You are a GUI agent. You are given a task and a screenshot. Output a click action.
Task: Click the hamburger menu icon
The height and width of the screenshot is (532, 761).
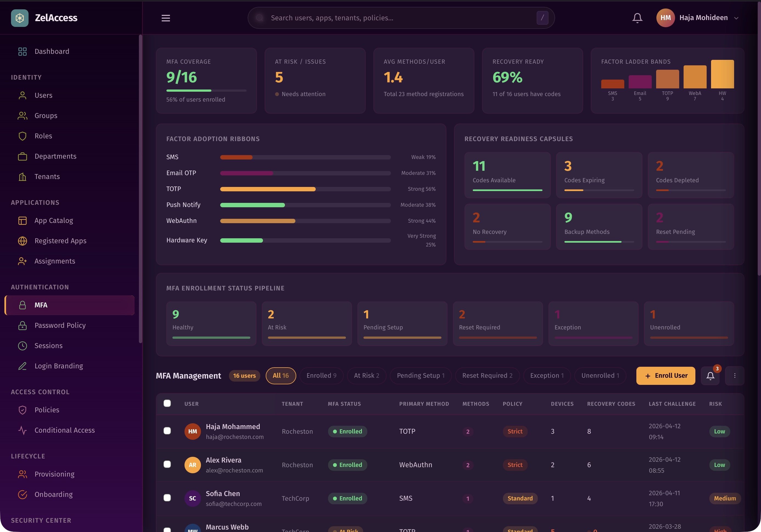166,18
